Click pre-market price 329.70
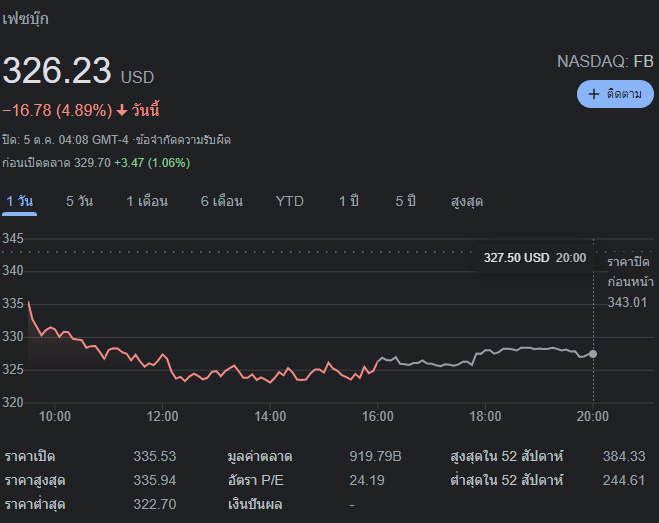This screenshot has height=523, width=659. pos(92,163)
